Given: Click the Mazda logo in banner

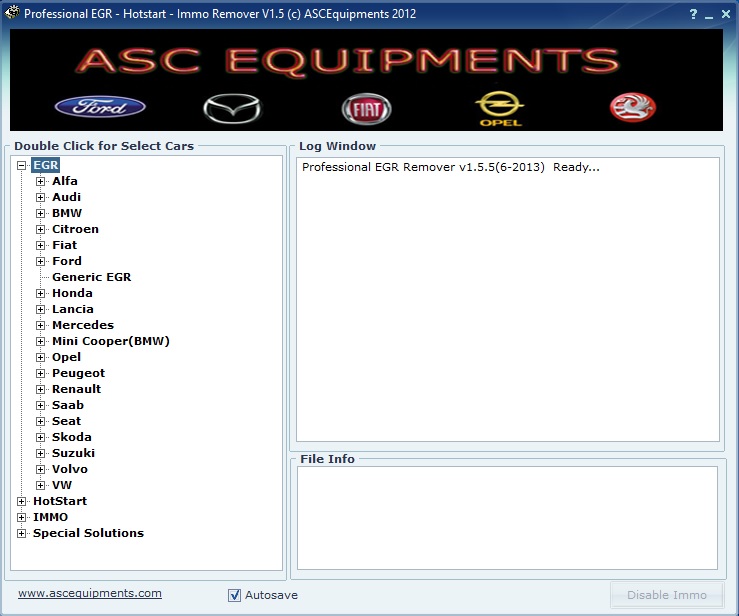Looking at the screenshot, I should point(231,107).
